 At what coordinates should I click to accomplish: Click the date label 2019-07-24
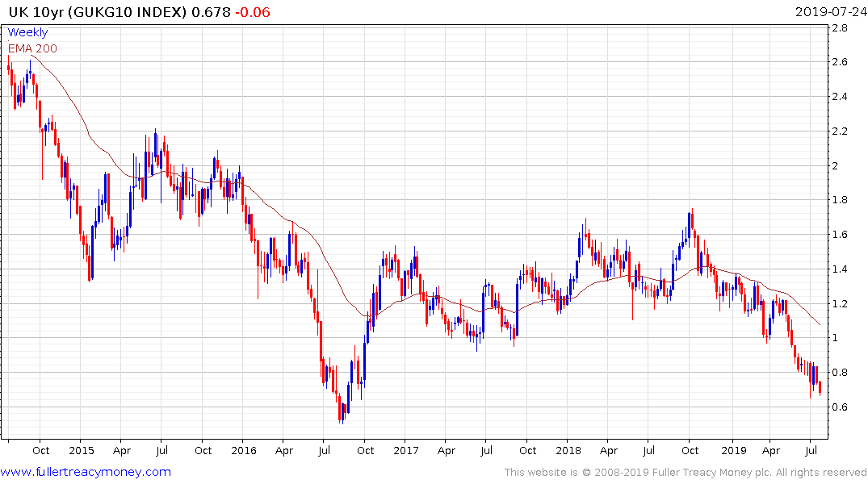tap(831, 12)
